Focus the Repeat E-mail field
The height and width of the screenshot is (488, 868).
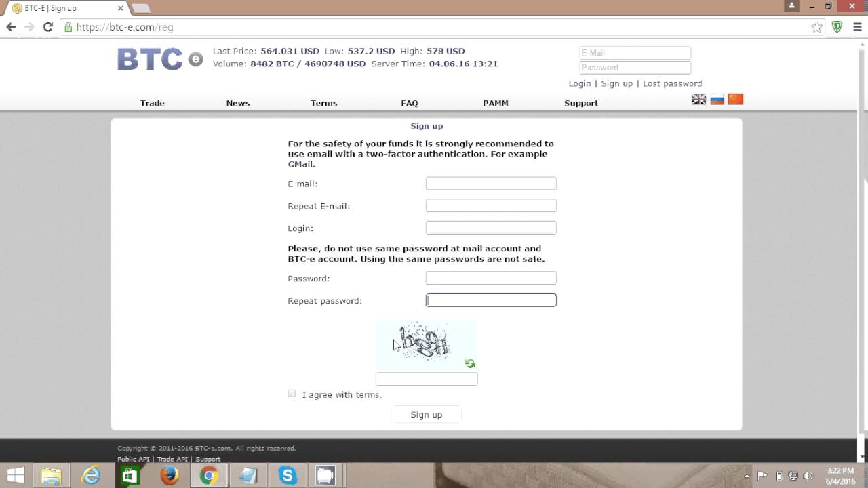491,205
